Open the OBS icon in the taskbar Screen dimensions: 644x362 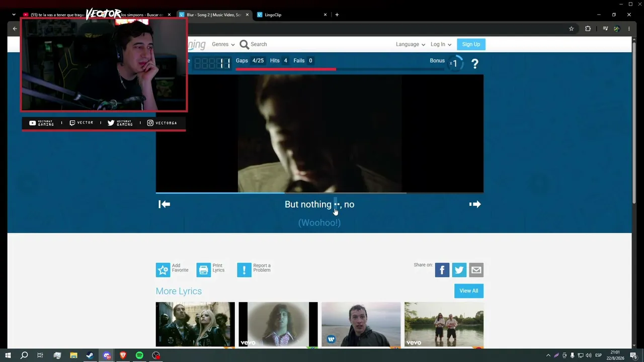point(156,355)
